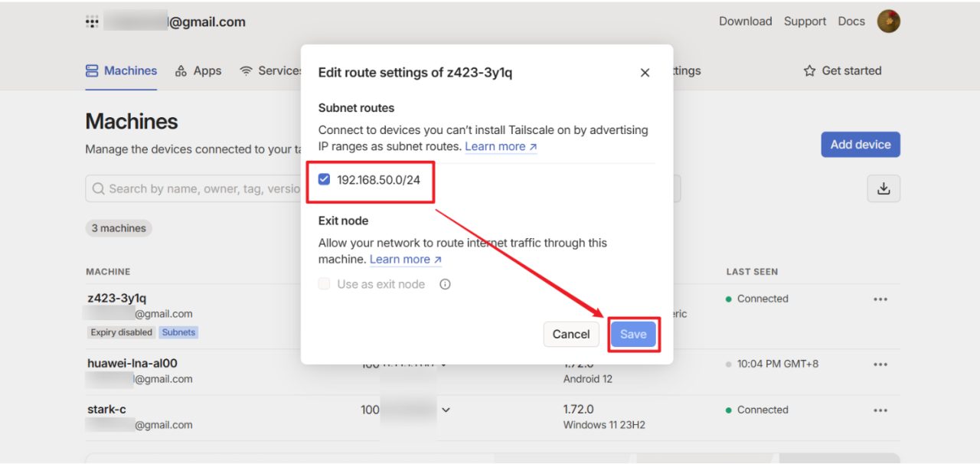
Task: Toggle the Use as exit node checkbox
Action: tap(324, 284)
